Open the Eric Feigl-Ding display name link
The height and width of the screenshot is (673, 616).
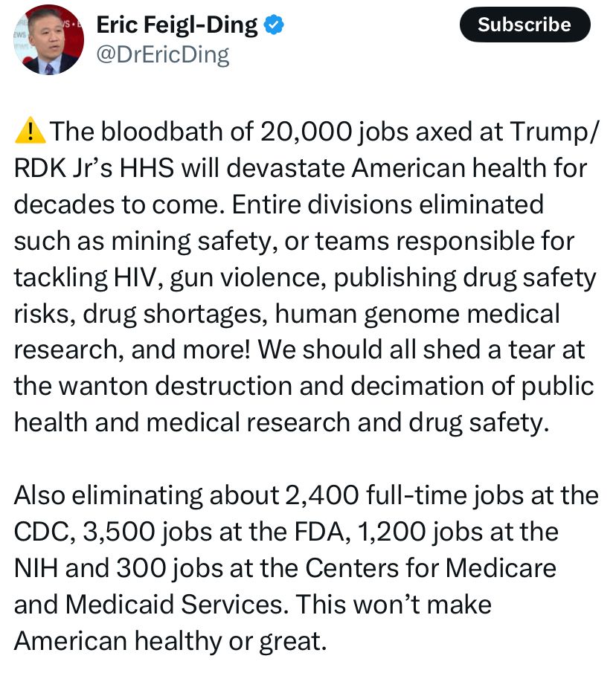point(177,25)
